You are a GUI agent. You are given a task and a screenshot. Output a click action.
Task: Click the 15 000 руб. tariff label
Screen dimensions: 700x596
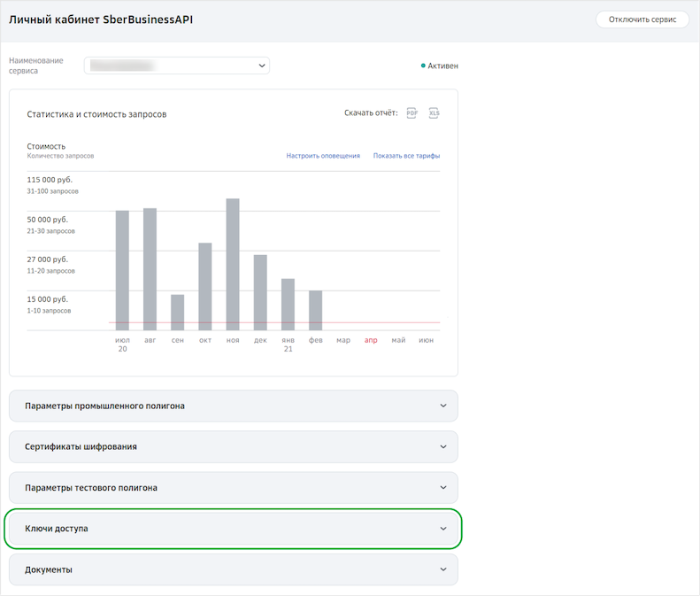pos(47,299)
